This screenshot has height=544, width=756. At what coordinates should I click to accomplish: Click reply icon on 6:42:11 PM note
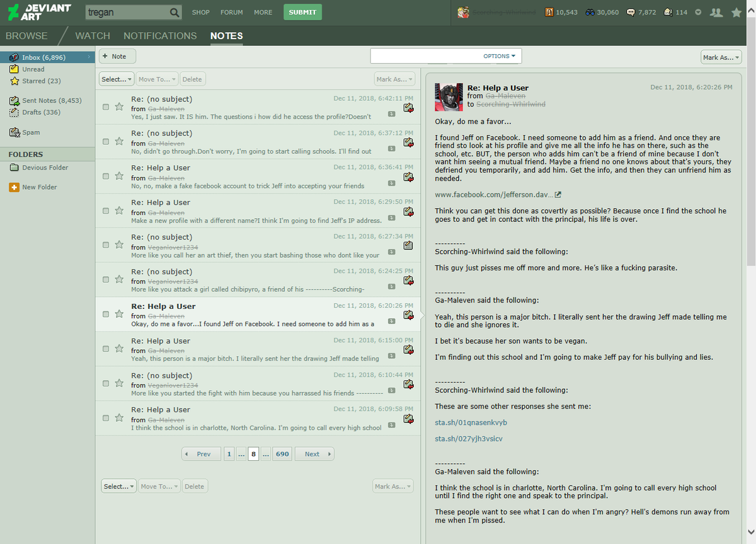coord(408,108)
